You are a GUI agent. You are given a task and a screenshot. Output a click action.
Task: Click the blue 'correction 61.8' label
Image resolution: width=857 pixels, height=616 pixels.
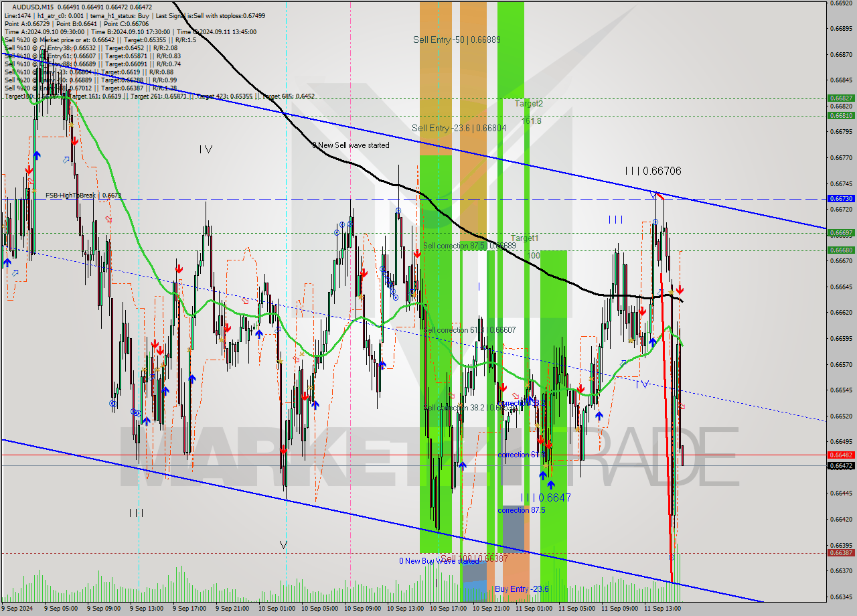coord(522,455)
